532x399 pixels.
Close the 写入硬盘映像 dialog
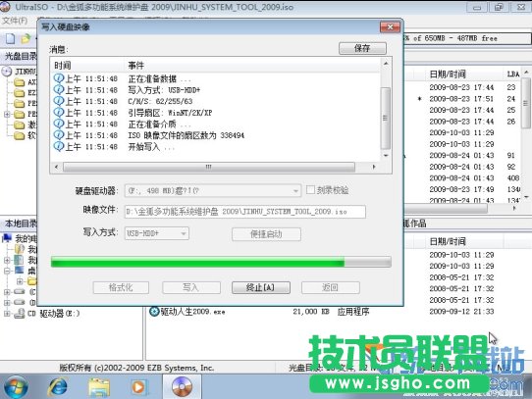click(390, 27)
